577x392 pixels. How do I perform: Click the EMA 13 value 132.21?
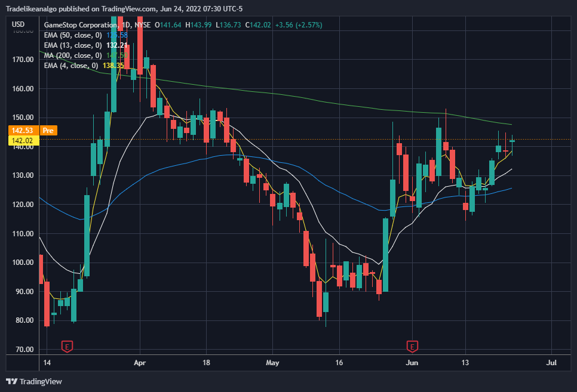point(117,45)
